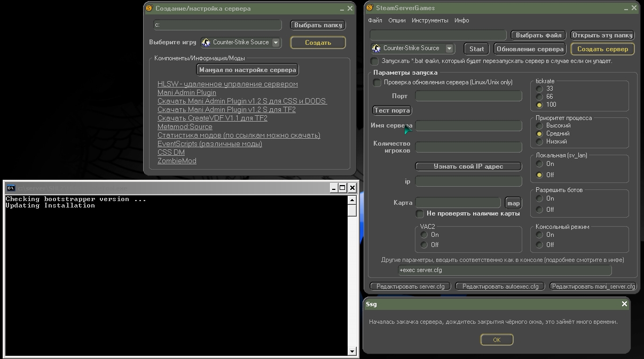Image resolution: width=644 pixels, height=359 pixels.
Task: Open Мануал по настройке сервера
Action: pyautogui.click(x=247, y=70)
